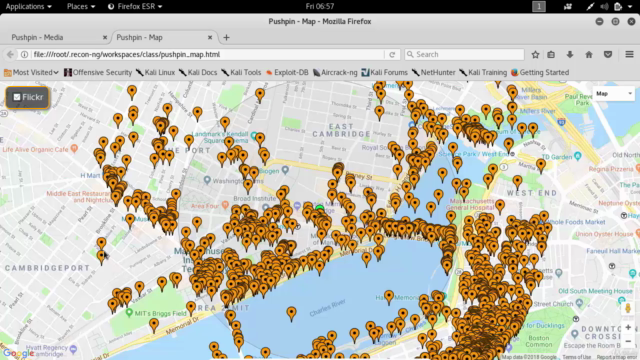
Task: Open a new tab with plus button
Action: click(x=226, y=38)
